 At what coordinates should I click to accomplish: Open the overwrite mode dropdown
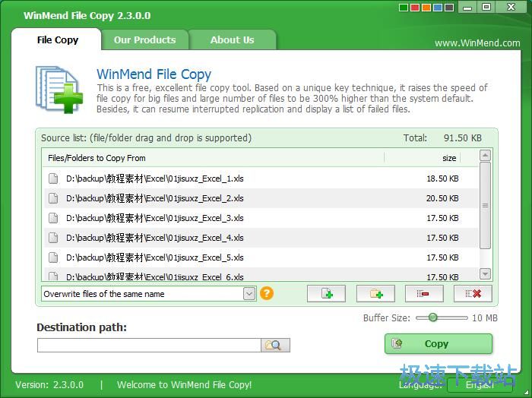(249, 294)
